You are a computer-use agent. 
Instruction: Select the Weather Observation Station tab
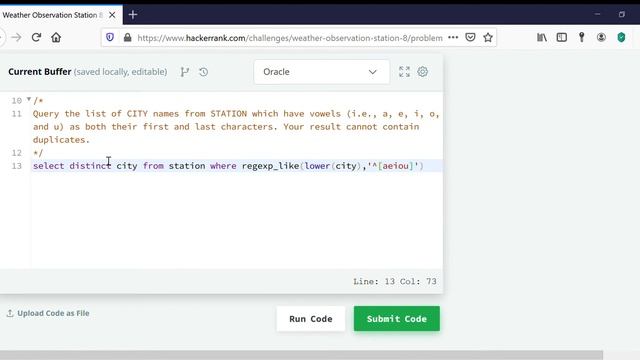click(x=52, y=15)
